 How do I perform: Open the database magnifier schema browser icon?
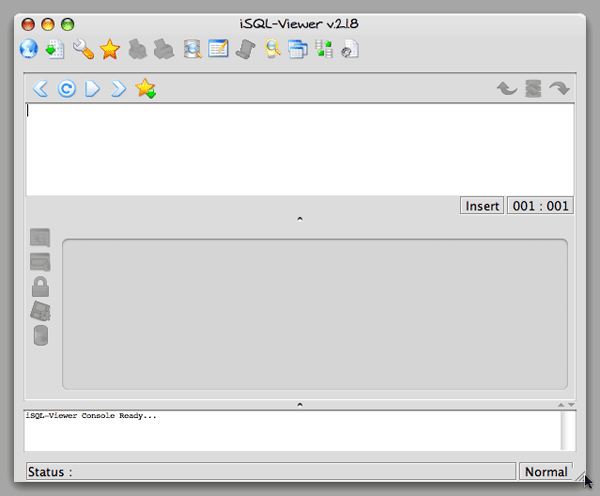point(192,49)
